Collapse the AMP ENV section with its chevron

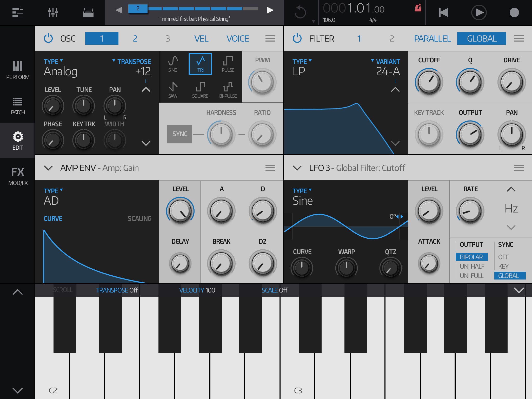[48, 168]
